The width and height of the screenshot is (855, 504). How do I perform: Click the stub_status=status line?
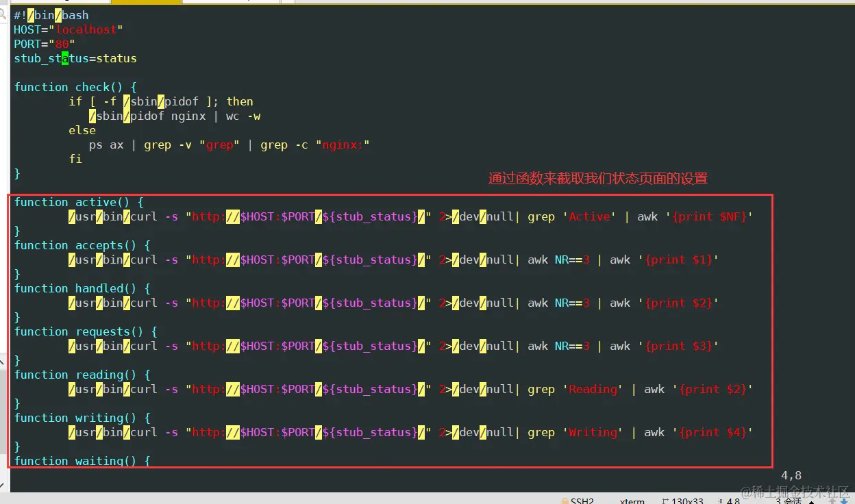[75, 58]
